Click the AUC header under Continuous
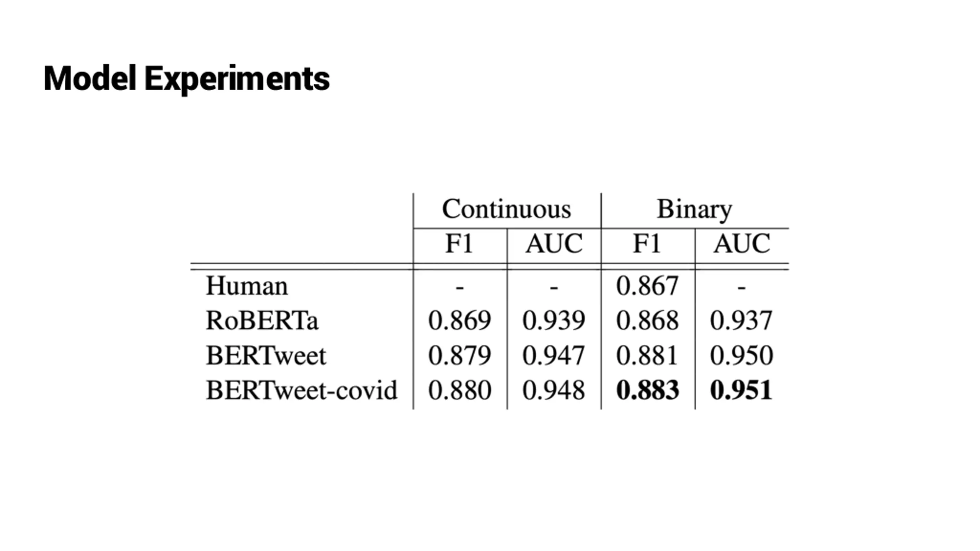This screenshot has width=980, height=551. (x=554, y=243)
